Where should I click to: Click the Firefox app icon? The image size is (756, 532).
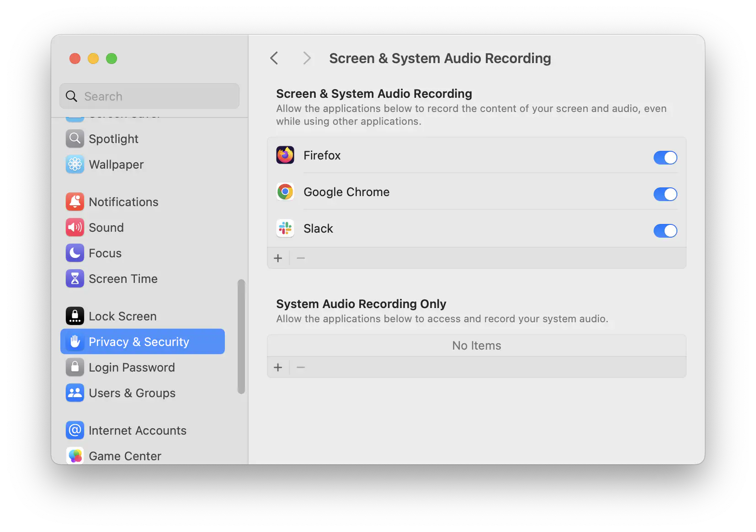pyautogui.click(x=285, y=155)
